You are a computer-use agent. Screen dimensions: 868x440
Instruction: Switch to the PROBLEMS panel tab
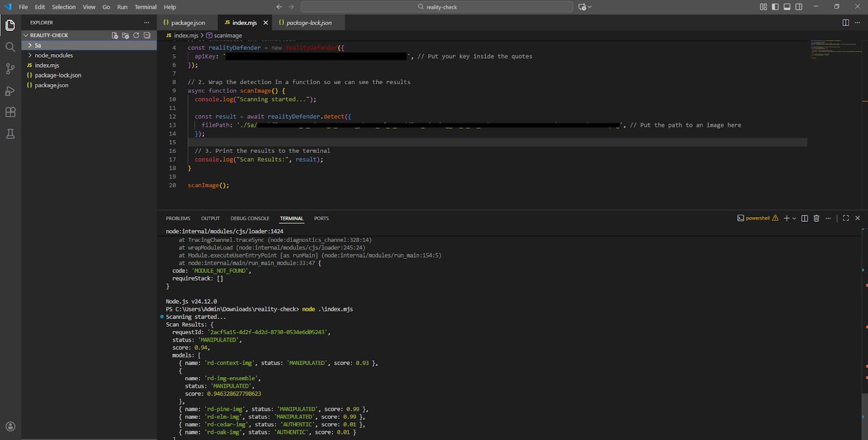pyautogui.click(x=178, y=219)
